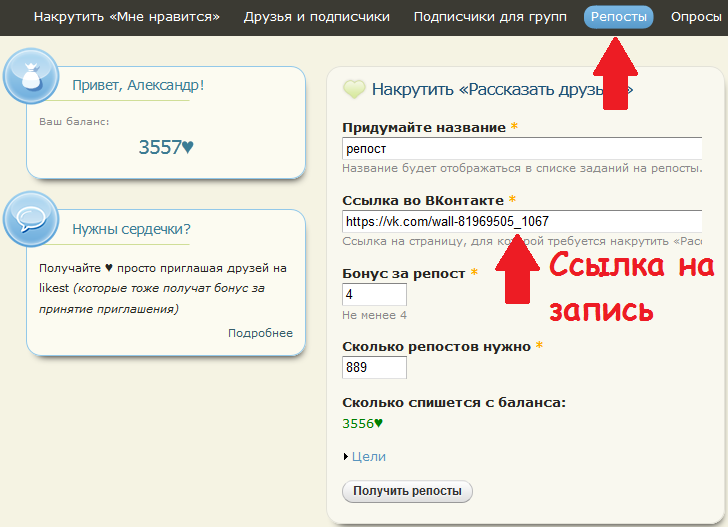The width and height of the screenshot is (728, 527).
Task: Click the 'Ссылка во ВКонтакте' URL field
Action: pyautogui.click(x=520, y=221)
